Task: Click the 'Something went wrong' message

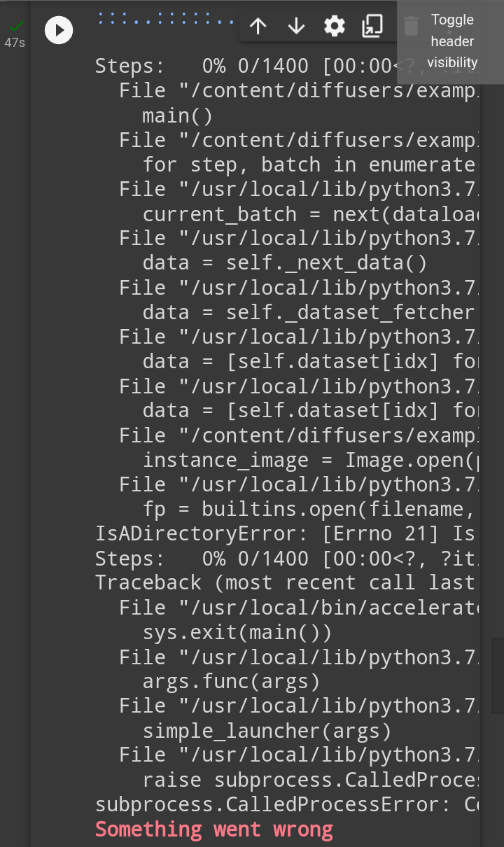Action: coord(213,829)
